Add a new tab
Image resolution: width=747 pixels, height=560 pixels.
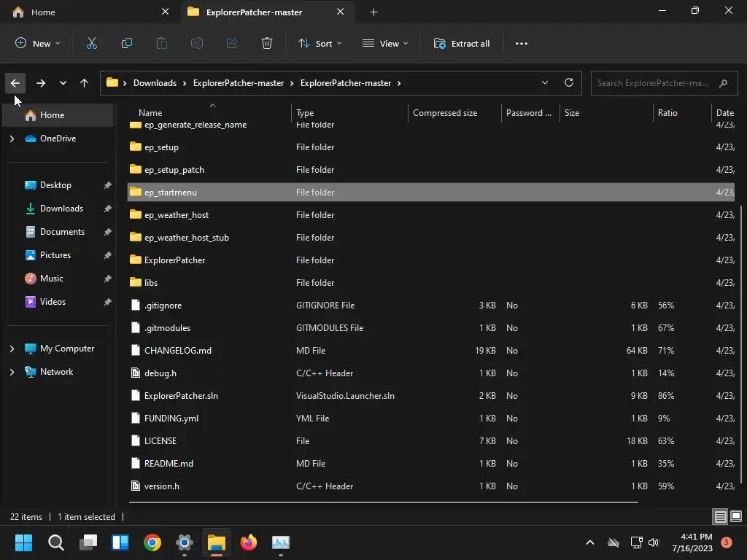click(x=374, y=12)
